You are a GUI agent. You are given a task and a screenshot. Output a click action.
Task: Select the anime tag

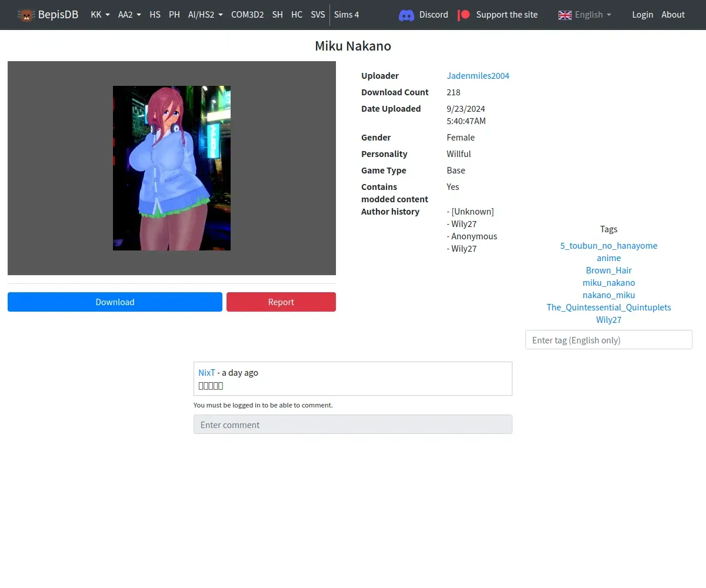(x=609, y=258)
